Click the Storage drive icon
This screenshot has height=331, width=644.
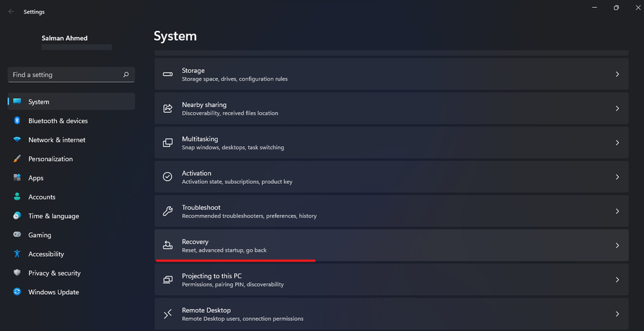click(168, 74)
